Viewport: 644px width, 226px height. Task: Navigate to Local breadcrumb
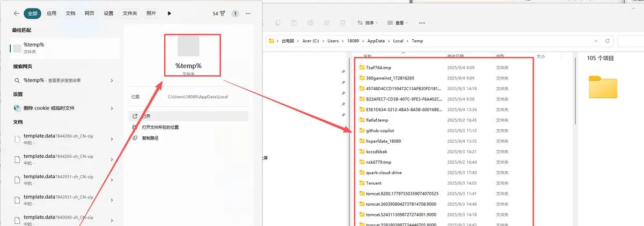pos(398,41)
